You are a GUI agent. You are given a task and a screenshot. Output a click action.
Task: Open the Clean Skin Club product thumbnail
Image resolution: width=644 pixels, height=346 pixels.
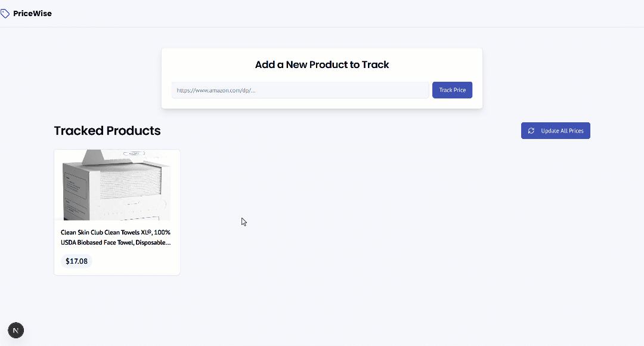pyautogui.click(x=116, y=185)
